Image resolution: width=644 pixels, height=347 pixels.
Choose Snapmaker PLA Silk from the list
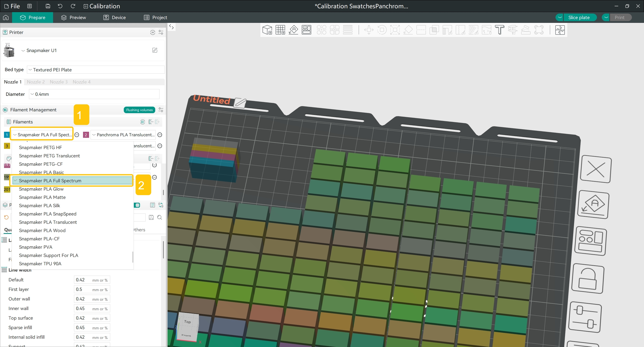click(72, 206)
